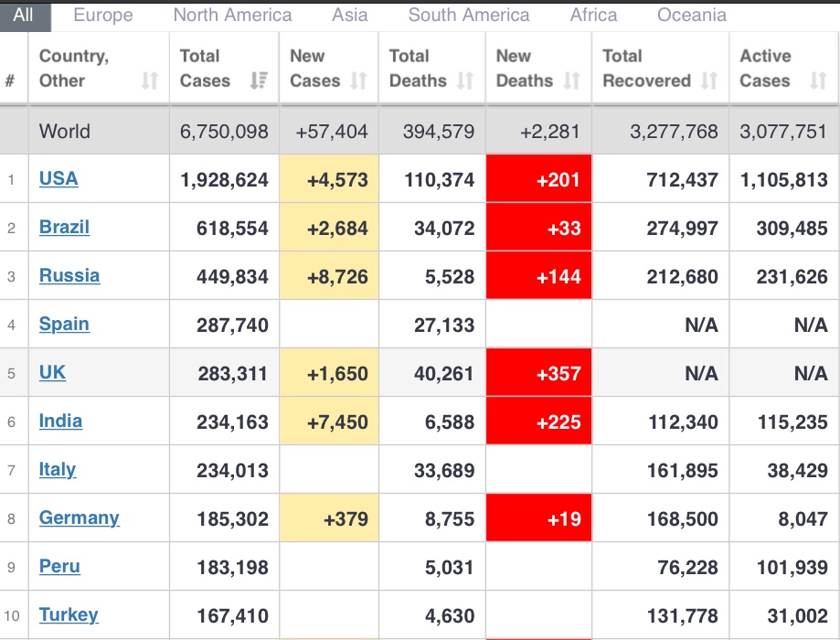
Task: Sort by New Cases using sort icon
Action: point(359,80)
